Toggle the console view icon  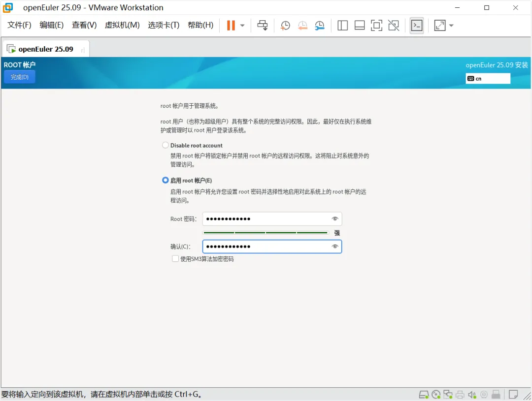[x=417, y=26]
